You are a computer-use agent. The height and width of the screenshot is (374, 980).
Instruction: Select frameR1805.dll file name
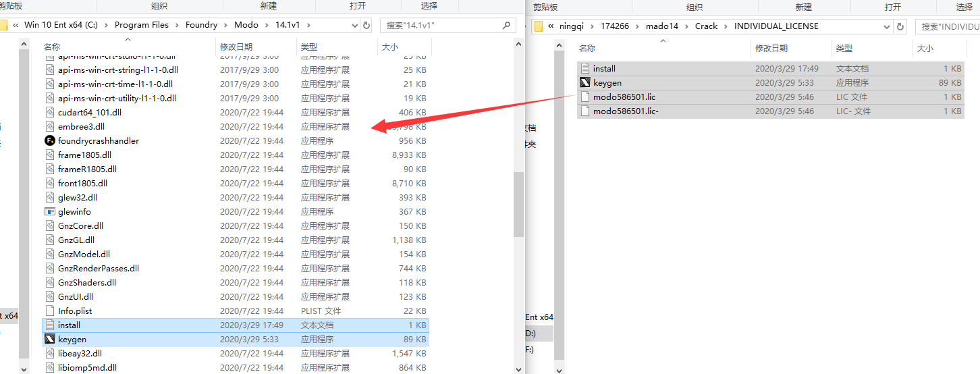click(x=87, y=169)
